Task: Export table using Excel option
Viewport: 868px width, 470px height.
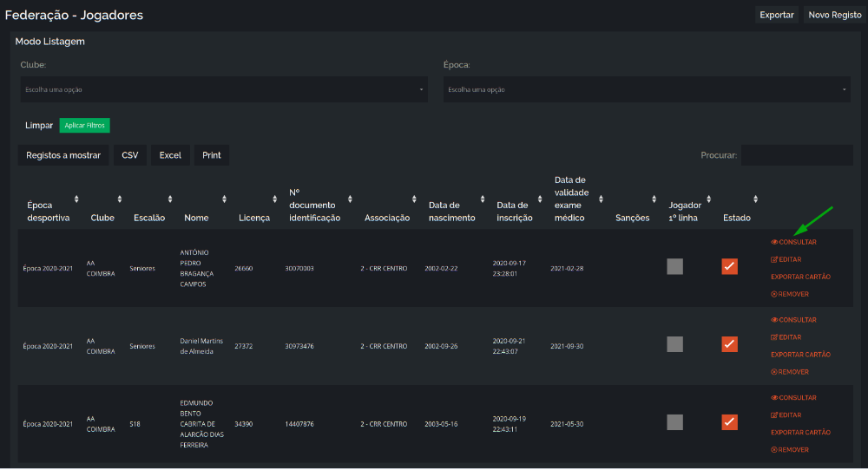Action: click(x=170, y=155)
